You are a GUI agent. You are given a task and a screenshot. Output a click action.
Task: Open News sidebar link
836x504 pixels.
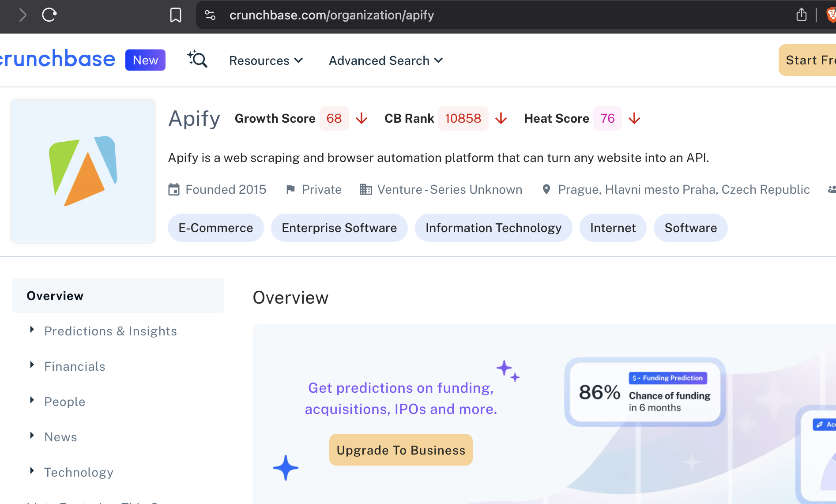pos(60,437)
